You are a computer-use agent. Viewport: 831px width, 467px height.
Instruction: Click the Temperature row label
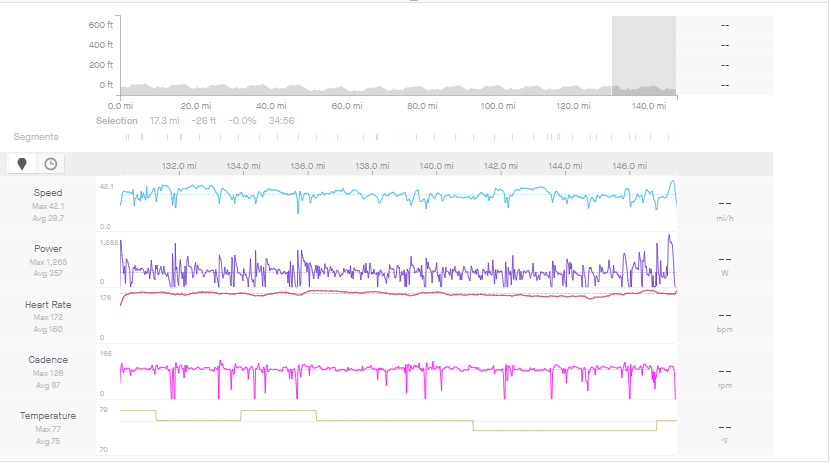(x=48, y=415)
